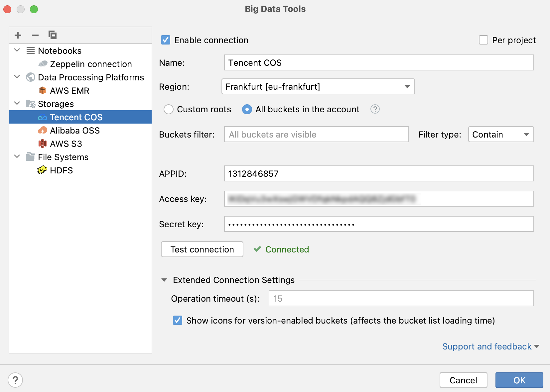Image resolution: width=550 pixels, height=392 pixels.
Task: Select AWS EMR in the tree
Action: [69, 91]
